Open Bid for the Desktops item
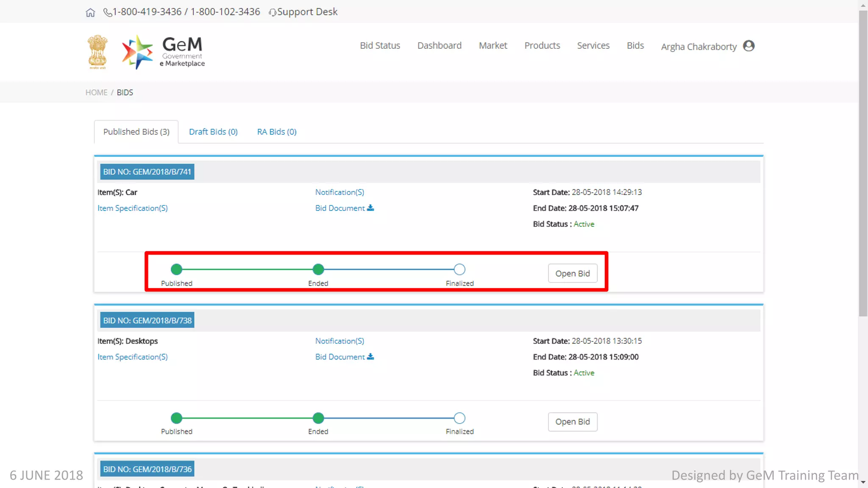The image size is (868, 488). 572,421
